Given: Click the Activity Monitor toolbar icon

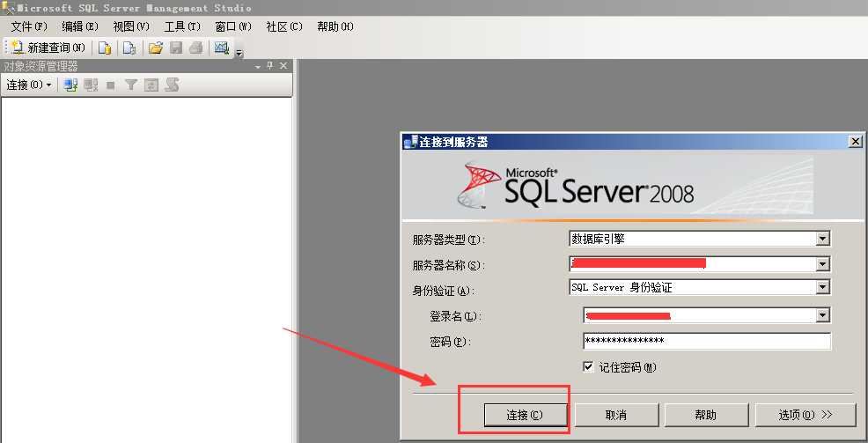Looking at the screenshot, I should coord(222,48).
